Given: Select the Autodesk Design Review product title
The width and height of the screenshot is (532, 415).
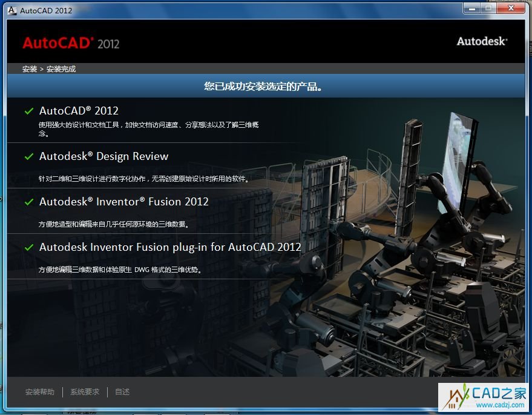Looking at the screenshot, I should (103, 156).
